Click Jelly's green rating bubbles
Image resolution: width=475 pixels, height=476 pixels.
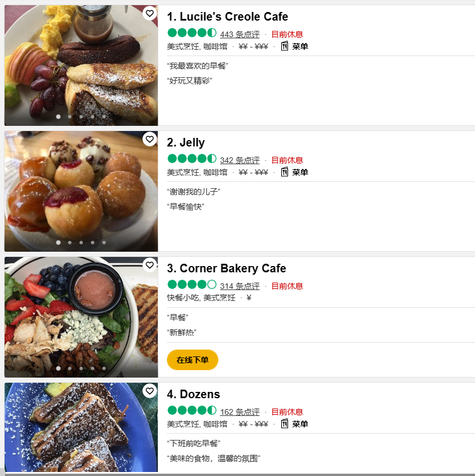coord(192,159)
